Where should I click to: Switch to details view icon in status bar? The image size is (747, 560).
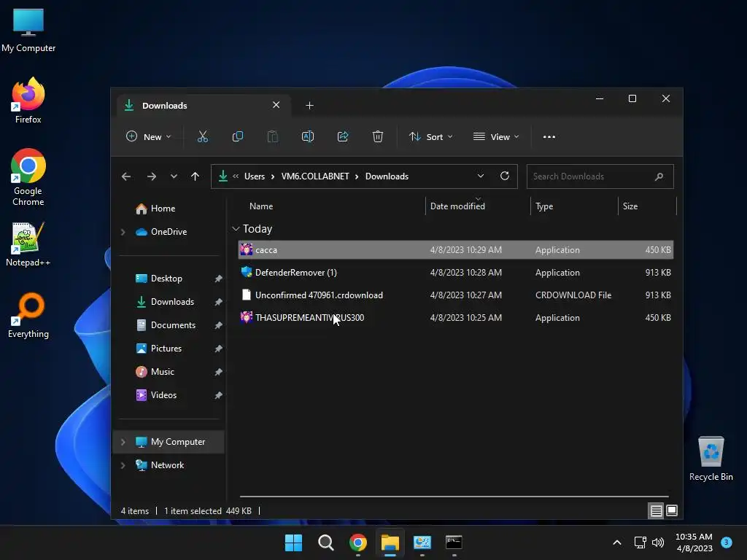tap(656, 511)
